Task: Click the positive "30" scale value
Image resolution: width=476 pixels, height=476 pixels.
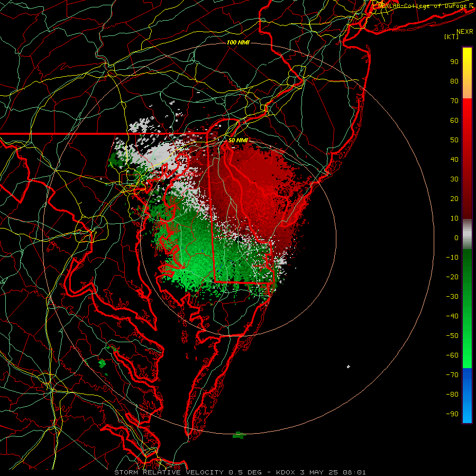Action: coord(454,179)
